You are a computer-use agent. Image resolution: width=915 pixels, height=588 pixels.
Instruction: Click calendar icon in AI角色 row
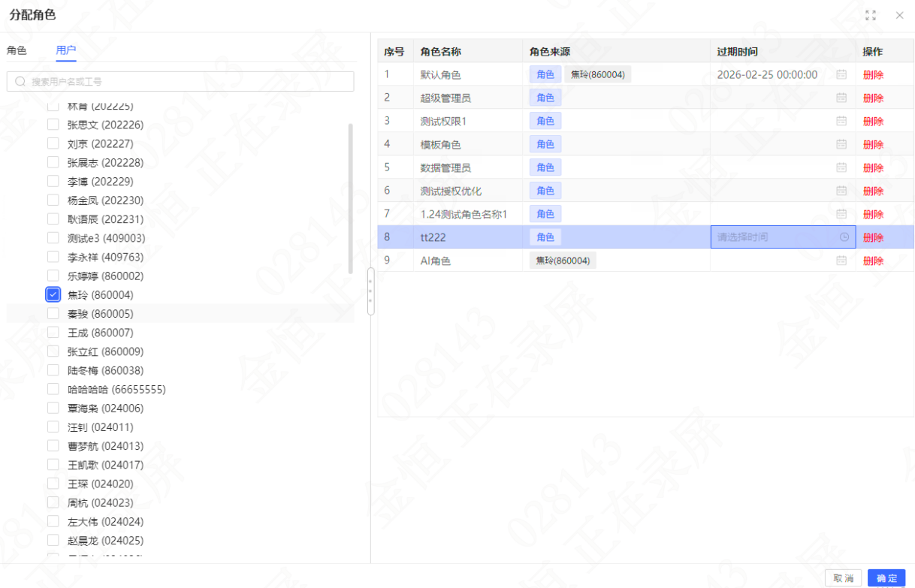click(x=841, y=261)
